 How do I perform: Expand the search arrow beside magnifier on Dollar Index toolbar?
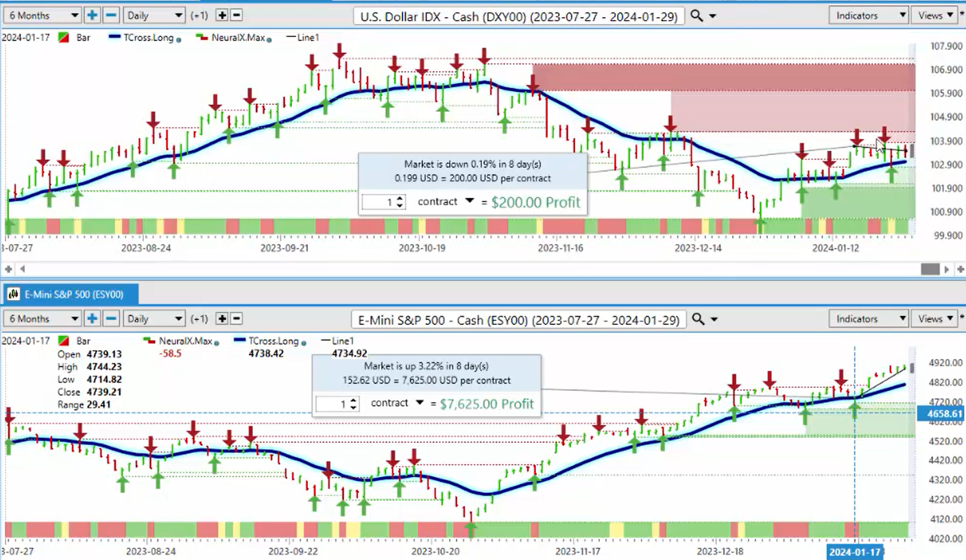[713, 16]
